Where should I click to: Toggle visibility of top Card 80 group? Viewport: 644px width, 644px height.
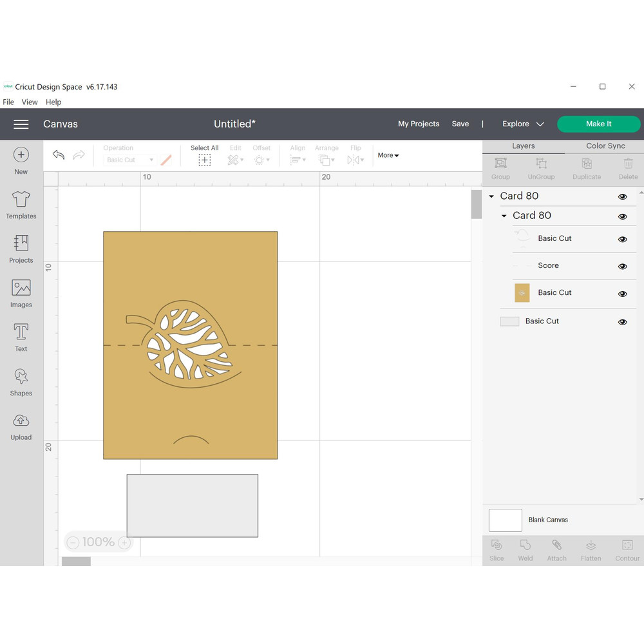coord(622,197)
